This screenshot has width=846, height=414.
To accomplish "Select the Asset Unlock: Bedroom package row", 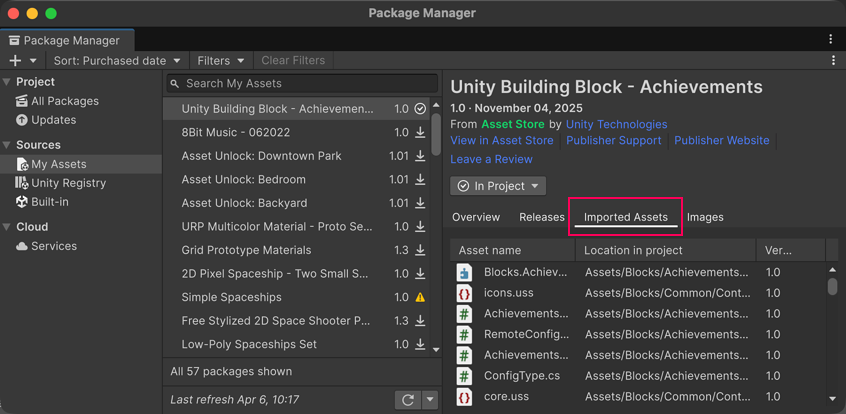I will click(296, 180).
